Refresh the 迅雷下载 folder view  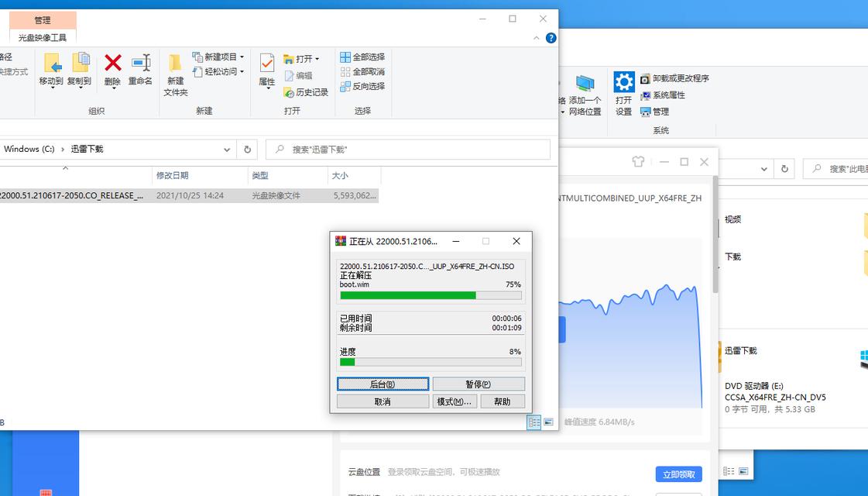pyautogui.click(x=248, y=150)
